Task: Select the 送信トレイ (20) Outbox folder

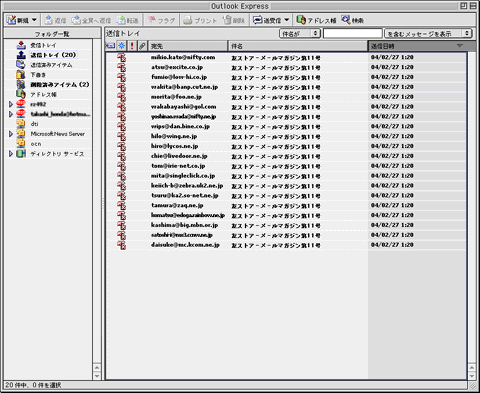Action: 53,55
